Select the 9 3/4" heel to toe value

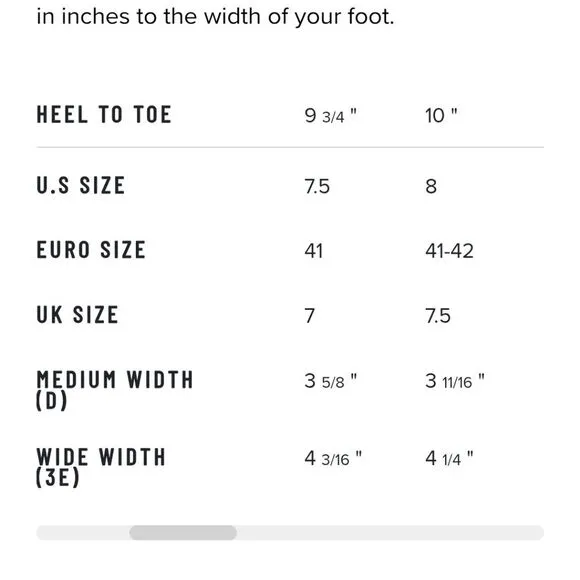tap(330, 115)
